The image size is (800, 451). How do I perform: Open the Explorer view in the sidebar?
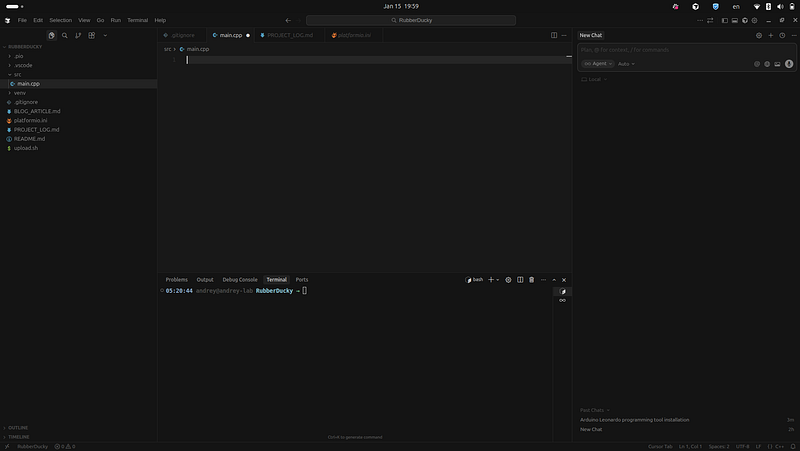click(52, 35)
